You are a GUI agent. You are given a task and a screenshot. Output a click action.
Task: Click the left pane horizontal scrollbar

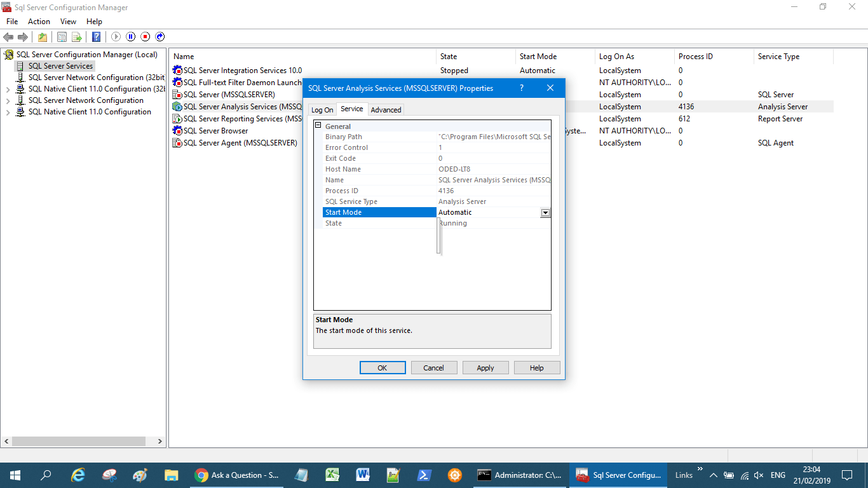pyautogui.click(x=79, y=441)
